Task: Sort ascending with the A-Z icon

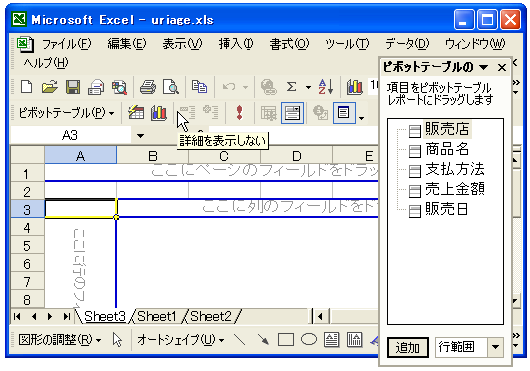Action: (326, 87)
